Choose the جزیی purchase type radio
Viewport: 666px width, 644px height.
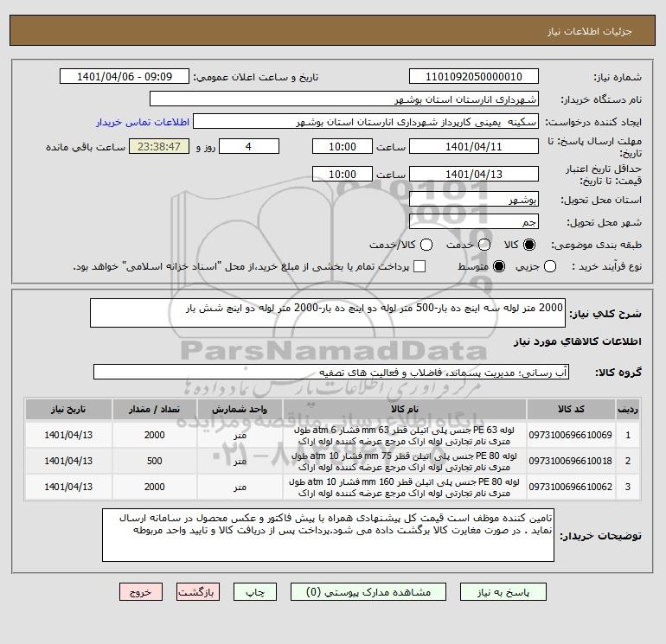point(550,266)
